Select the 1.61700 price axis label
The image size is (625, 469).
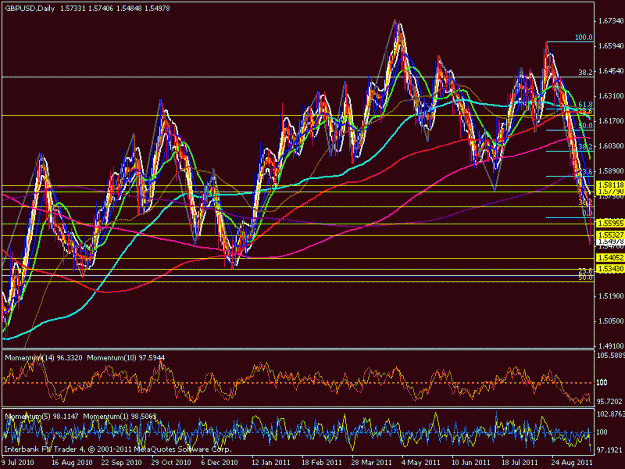pos(611,121)
